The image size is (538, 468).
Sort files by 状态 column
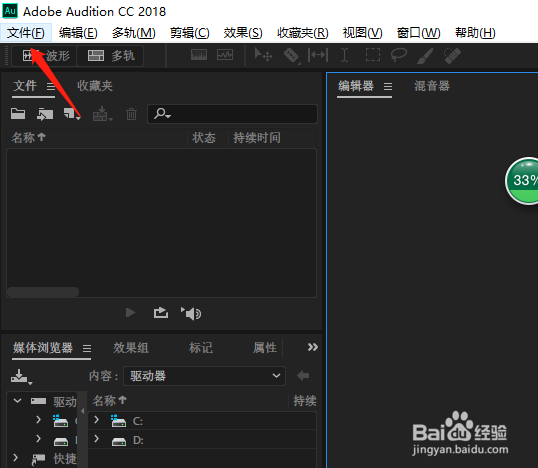[x=204, y=138]
